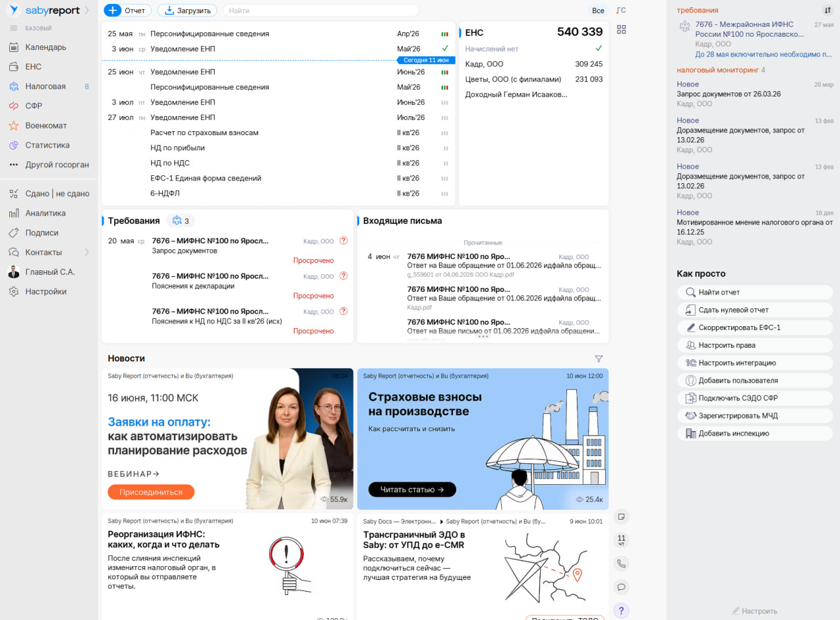
Task: Open Военкомат in the left menu
Action: pos(46,125)
